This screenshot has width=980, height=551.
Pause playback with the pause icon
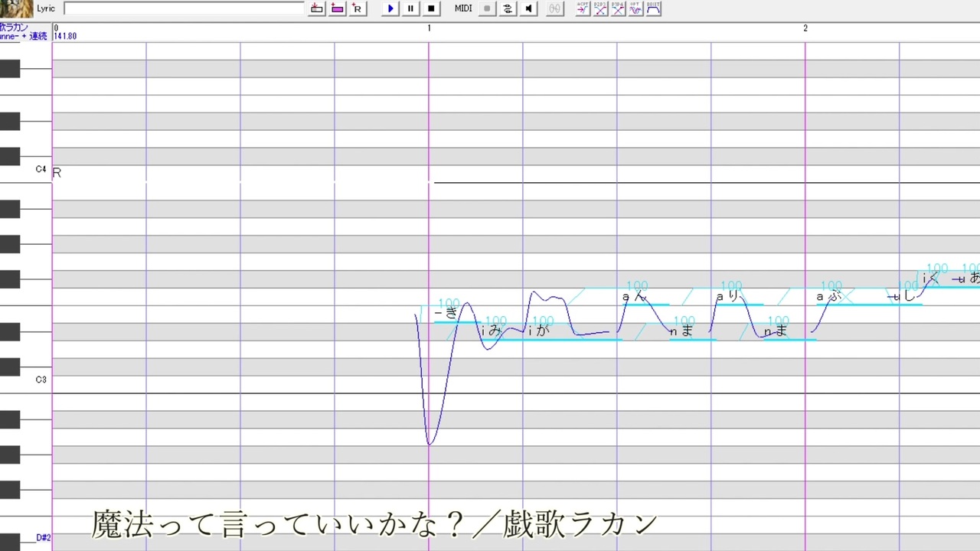pyautogui.click(x=410, y=8)
